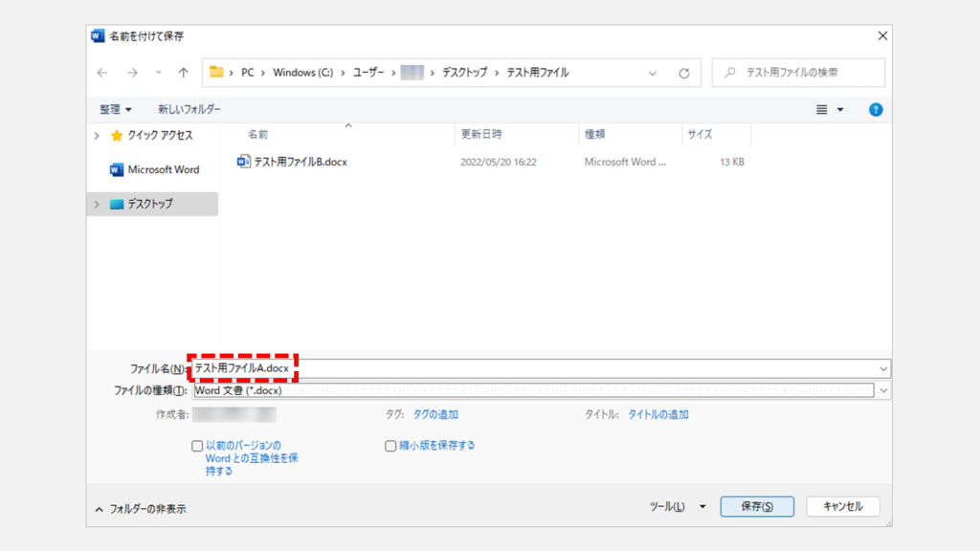980x551 pixels.
Task: Open ファイルの種類 combo box
Action: (533, 390)
